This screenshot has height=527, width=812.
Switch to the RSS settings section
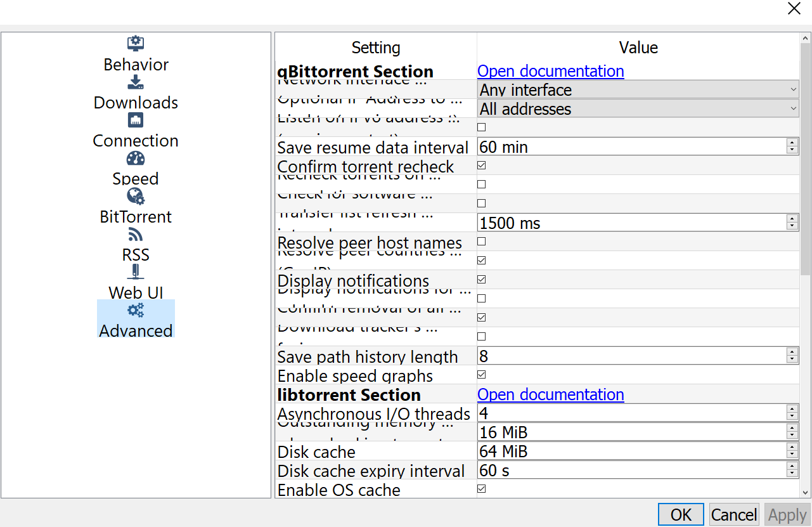coord(136,254)
